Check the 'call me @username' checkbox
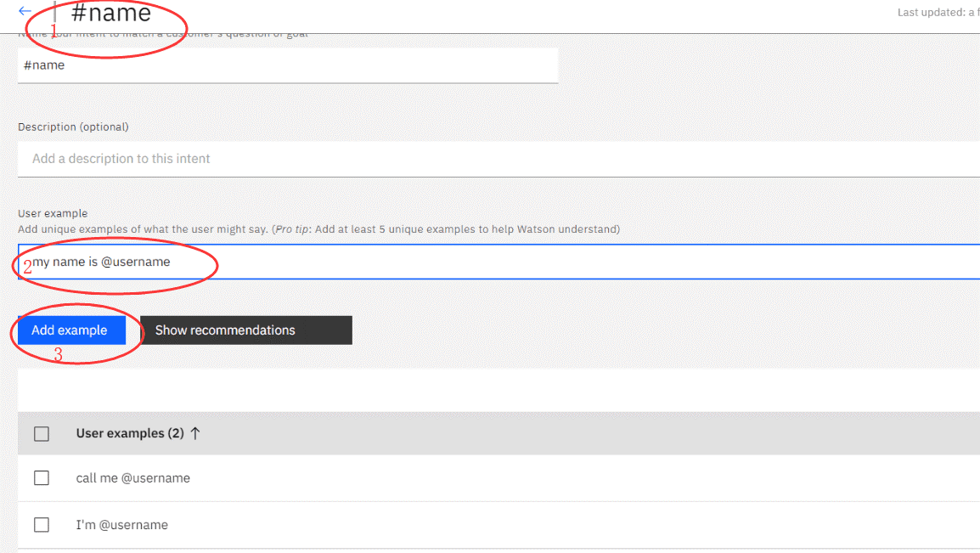Viewport: 980px width, 553px height. coord(42,478)
